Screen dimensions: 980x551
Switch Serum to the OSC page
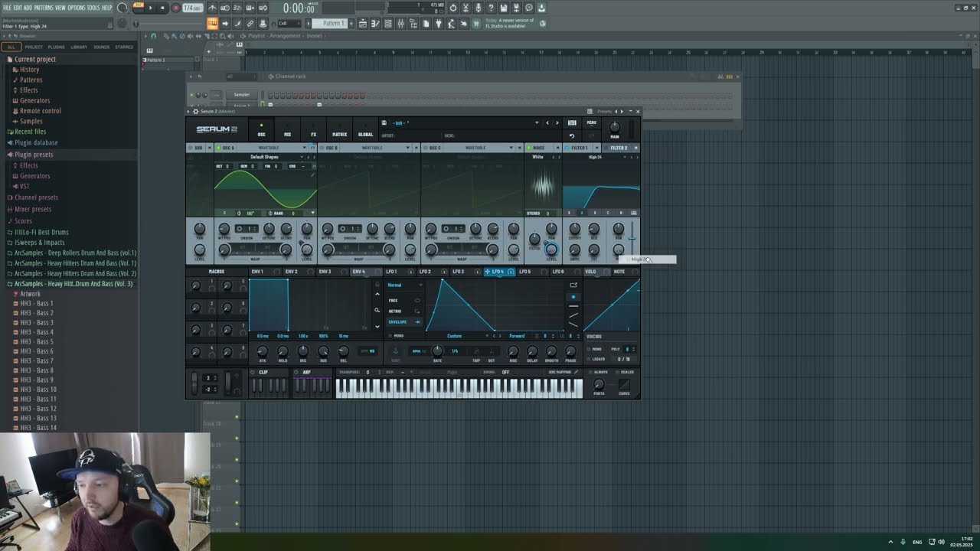[261, 130]
